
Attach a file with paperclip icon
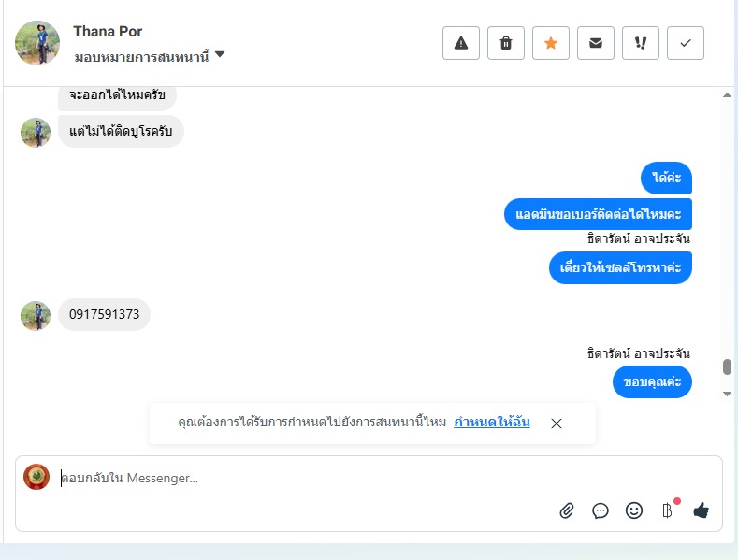(x=567, y=510)
